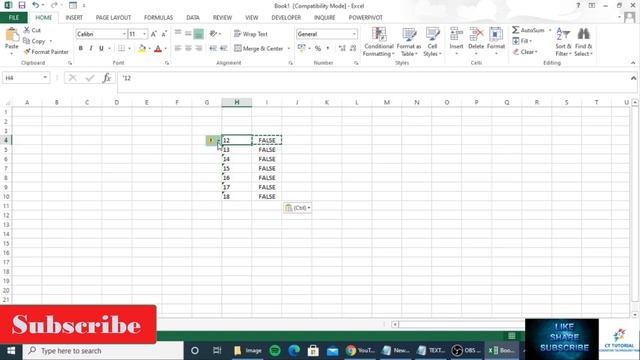
Task: Toggle middle align
Action: tap(188, 34)
